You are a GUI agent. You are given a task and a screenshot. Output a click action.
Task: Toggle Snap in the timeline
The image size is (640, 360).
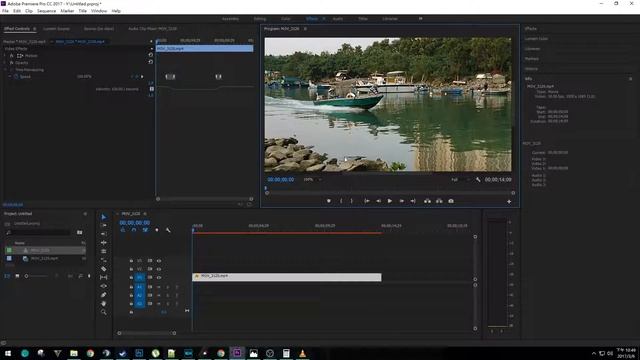134,230
